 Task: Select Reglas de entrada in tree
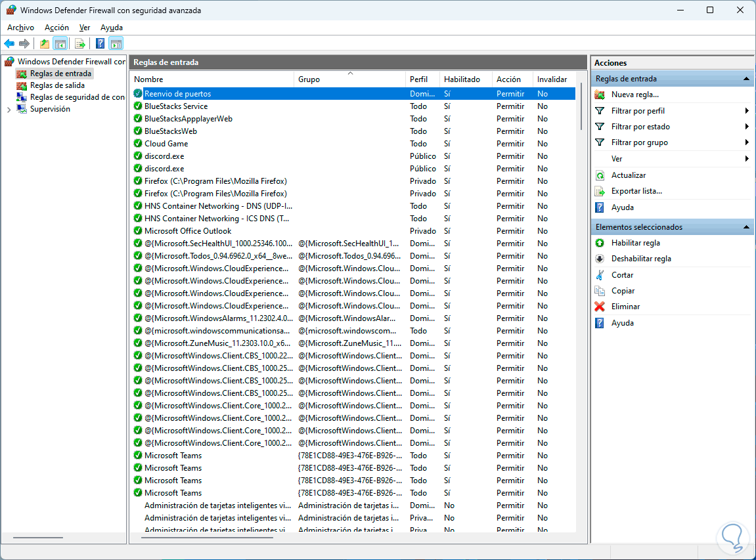pyautogui.click(x=60, y=74)
